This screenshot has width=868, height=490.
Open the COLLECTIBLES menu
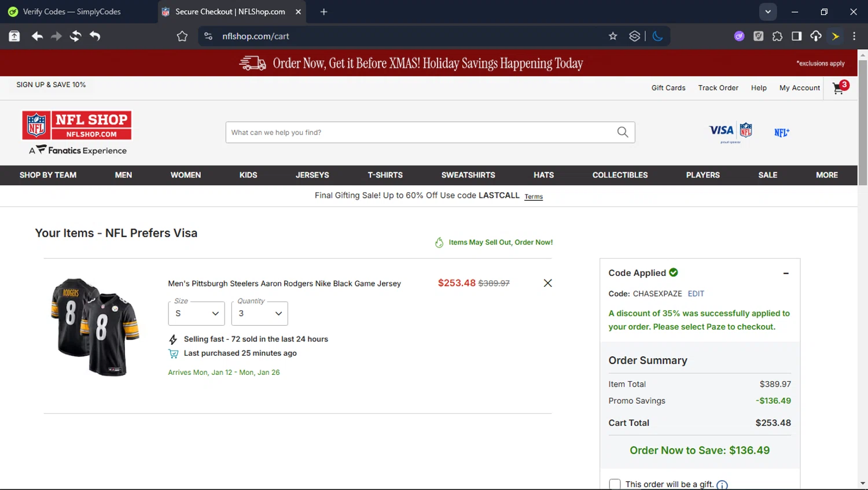pyautogui.click(x=620, y=175)
